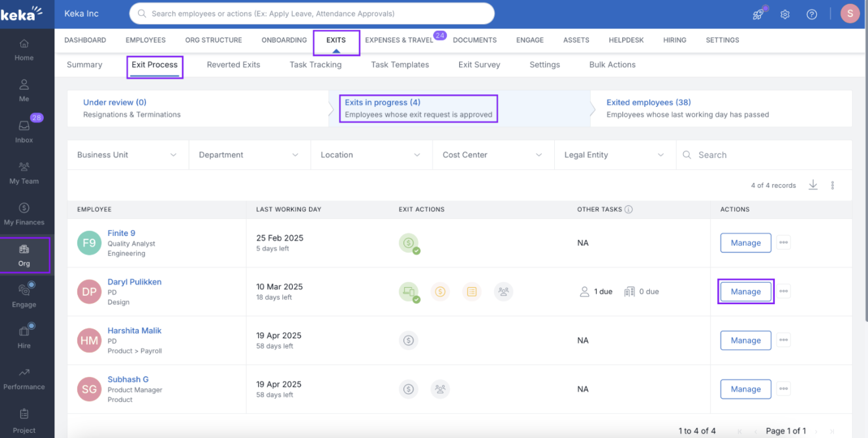Click Manage button for Harshita Malik

745,340
